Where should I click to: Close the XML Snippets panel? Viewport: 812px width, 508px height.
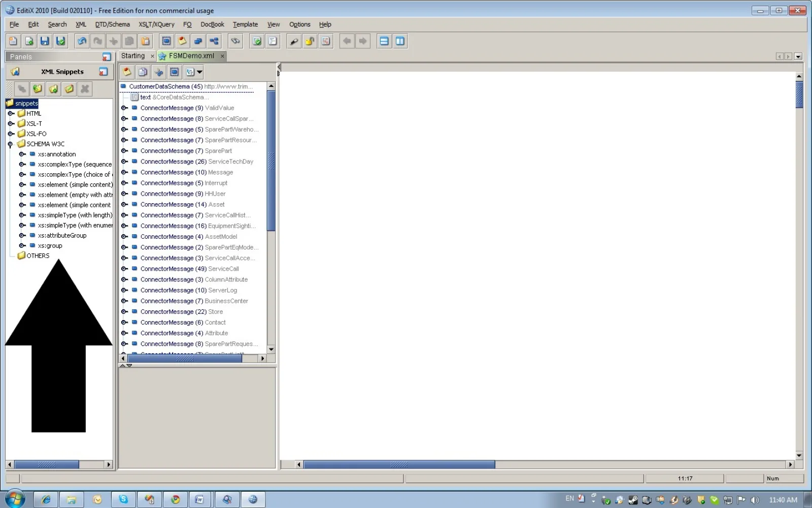click(x=103, y=72)
